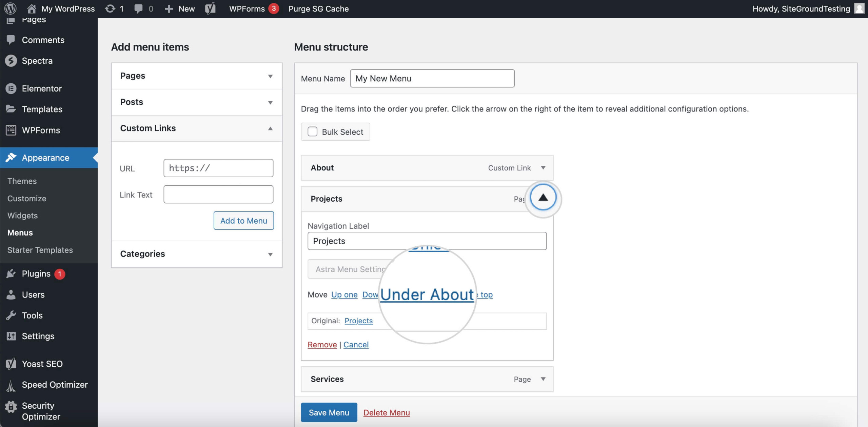Click the Tools wrench icon

(x=11, y=315)
